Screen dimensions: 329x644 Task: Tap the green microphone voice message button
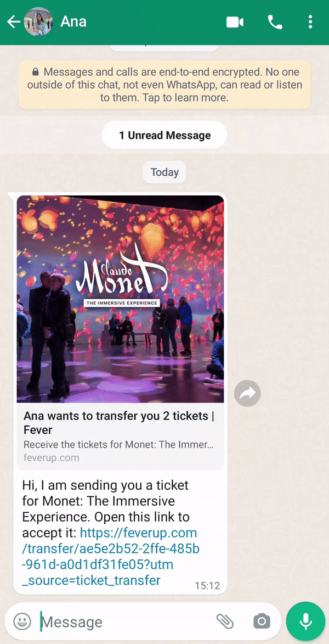[x=305, y=621]
